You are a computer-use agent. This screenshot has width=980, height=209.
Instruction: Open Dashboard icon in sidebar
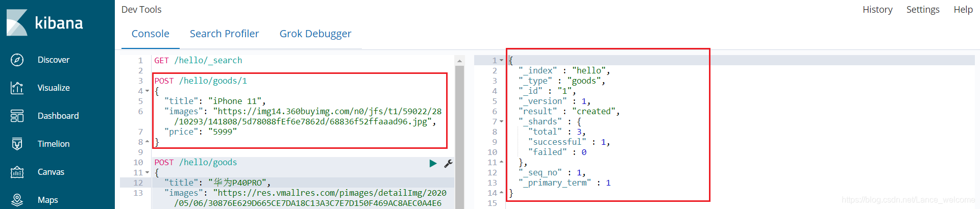(17, 116)
